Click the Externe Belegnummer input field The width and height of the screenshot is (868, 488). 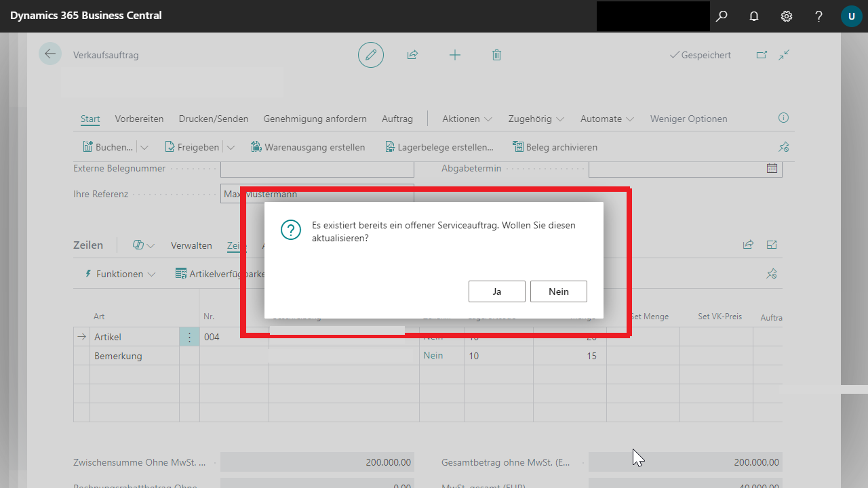[317, 168]
